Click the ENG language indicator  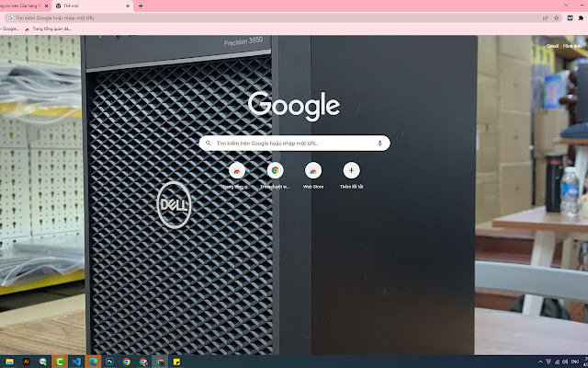tap(574, 362)
